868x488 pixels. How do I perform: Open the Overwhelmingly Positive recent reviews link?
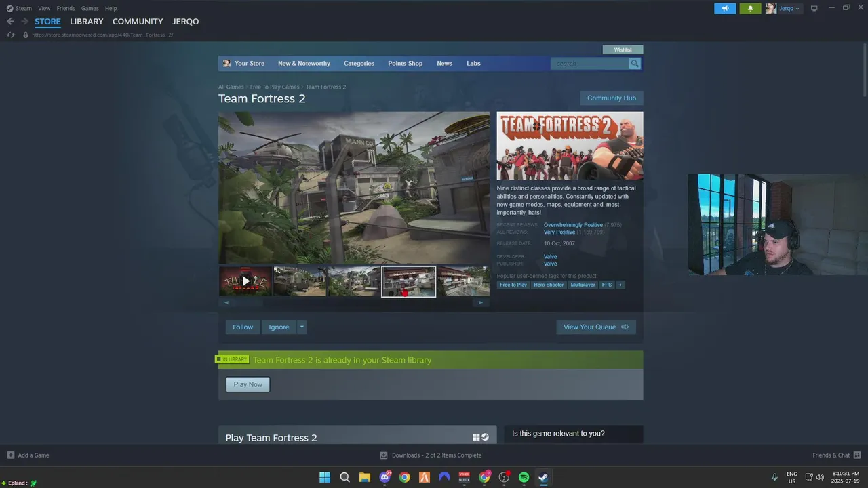[x=573, y=225]
